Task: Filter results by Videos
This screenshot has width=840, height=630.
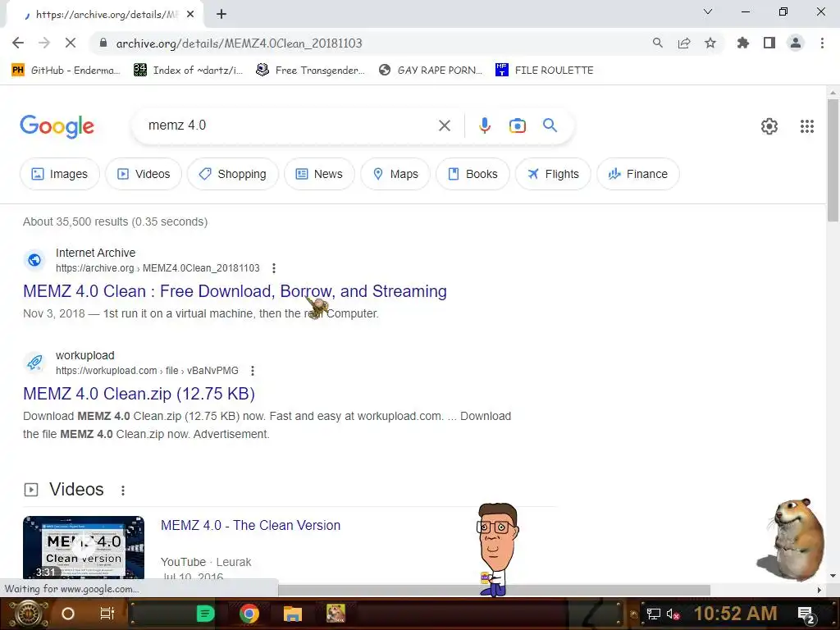Action: click(x=144, y=174)
